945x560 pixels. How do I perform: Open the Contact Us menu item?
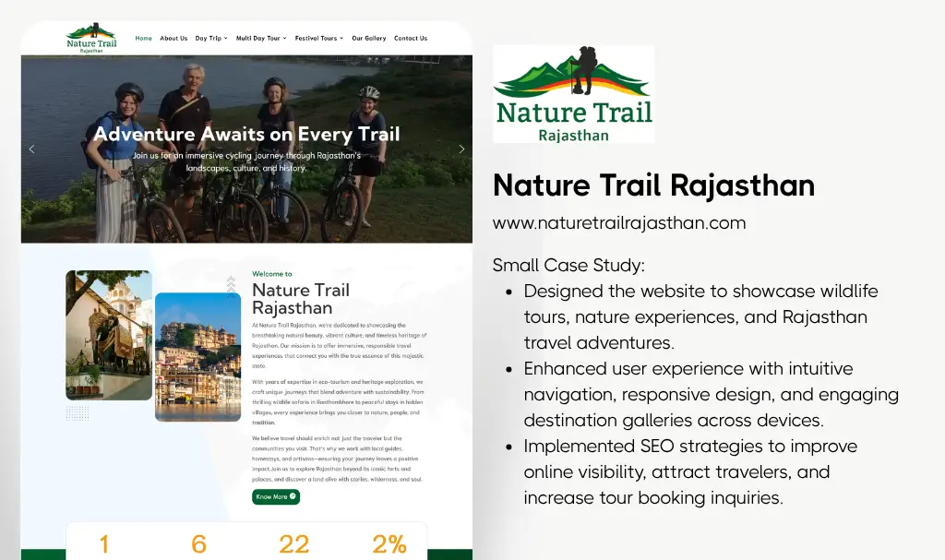point(411,38)
